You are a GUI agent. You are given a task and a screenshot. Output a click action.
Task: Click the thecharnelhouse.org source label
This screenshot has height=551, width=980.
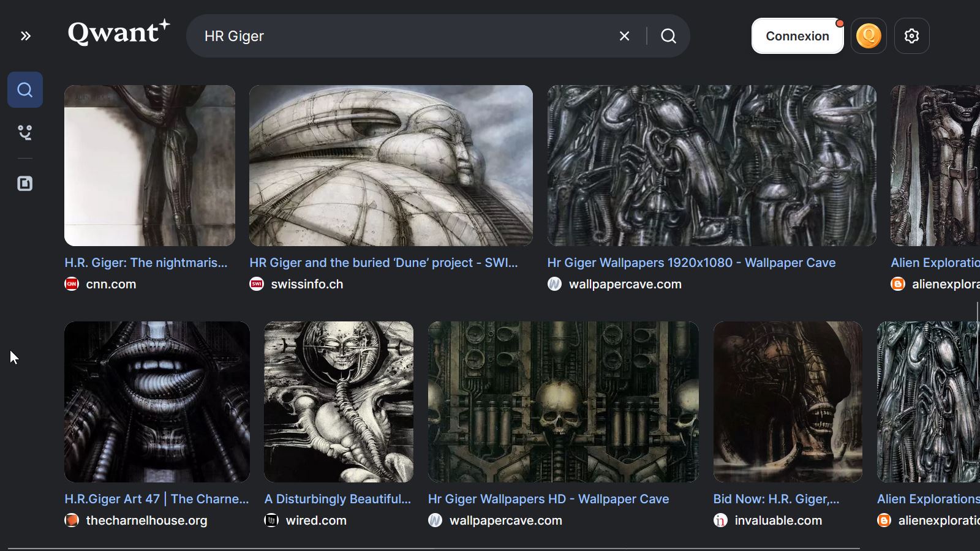tap(146, 520)
